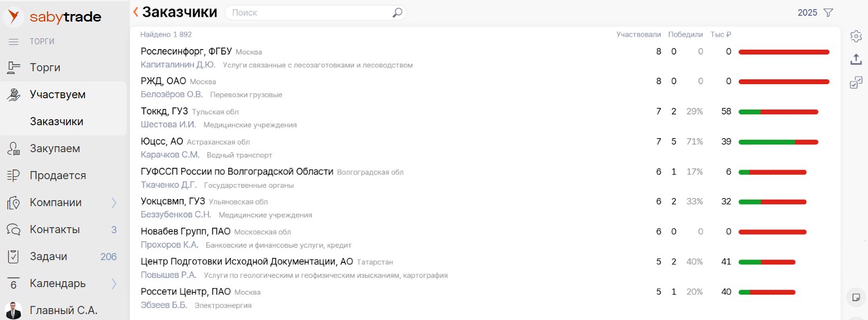Sort by the Участвовали column header
This screenshot has width=868, height=320.
tap(639, 35)
